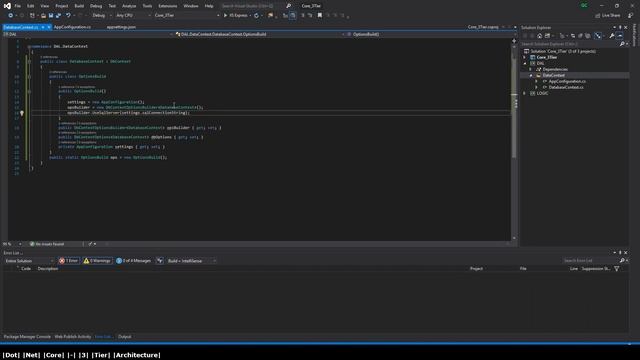The height and width of the screenshot is (360, 640).
Task: Open the Debug menu
Action: coord(96,6)
